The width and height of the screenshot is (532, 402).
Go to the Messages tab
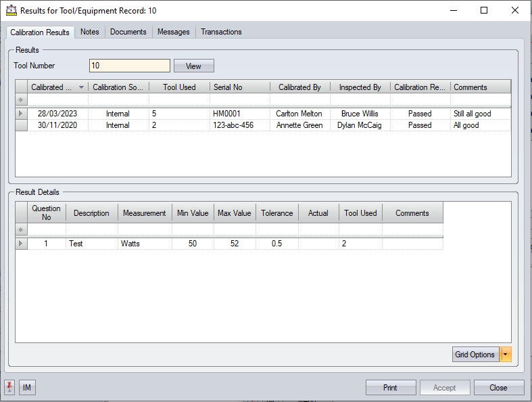[173, 32]
